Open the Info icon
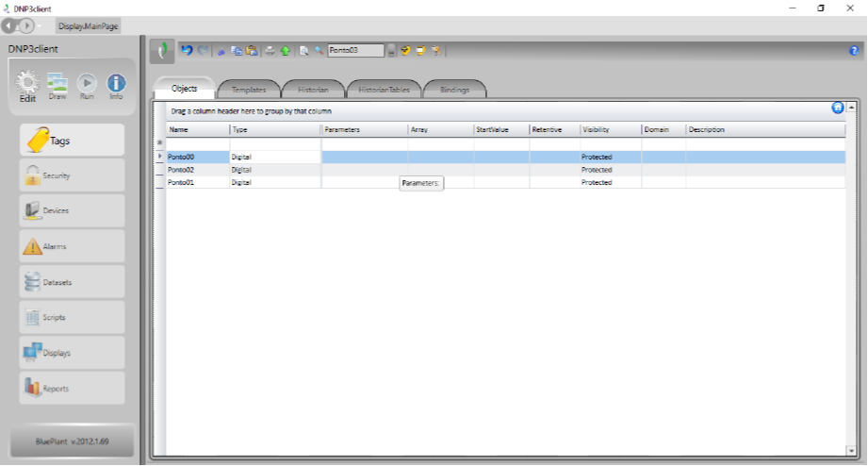Image resolution: width=868 pixels, height=466 pixels. (116, 84)
